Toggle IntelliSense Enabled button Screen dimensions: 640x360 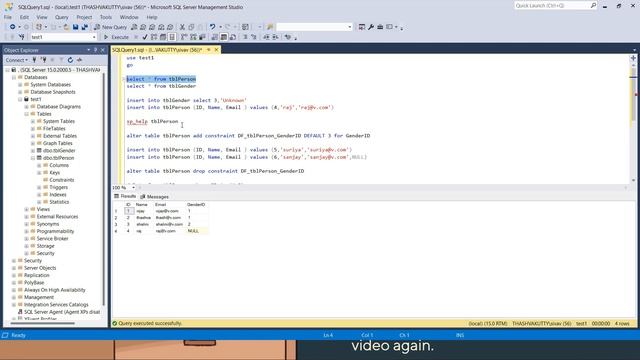click(172, 37)
